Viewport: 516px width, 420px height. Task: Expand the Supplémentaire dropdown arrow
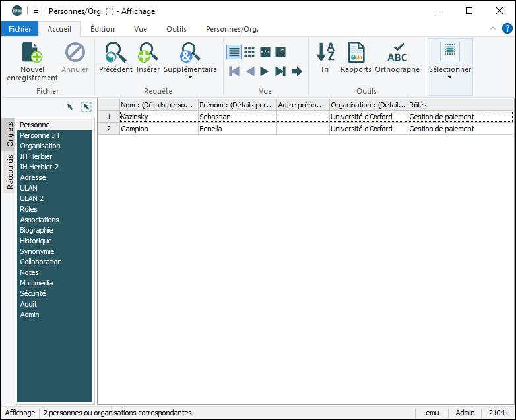click(x=190, y=78)
